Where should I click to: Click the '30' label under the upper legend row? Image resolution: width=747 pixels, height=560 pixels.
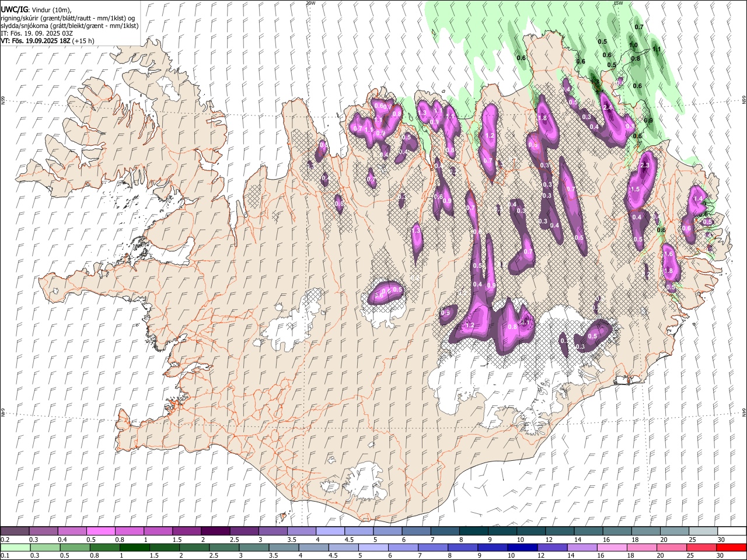click(721, 540)
